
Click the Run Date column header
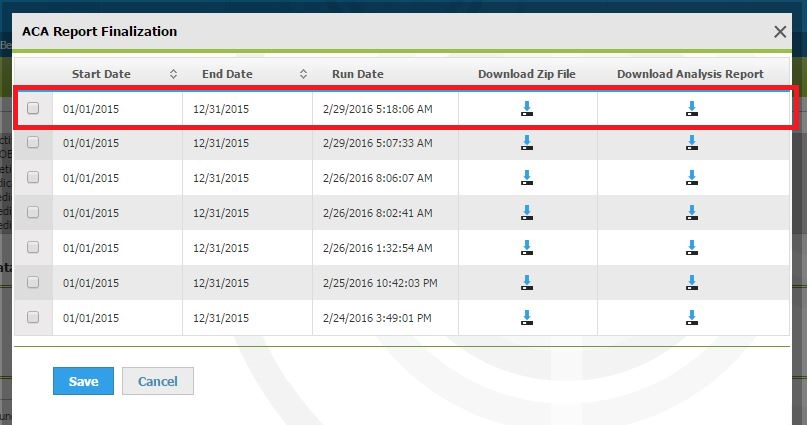357,74
